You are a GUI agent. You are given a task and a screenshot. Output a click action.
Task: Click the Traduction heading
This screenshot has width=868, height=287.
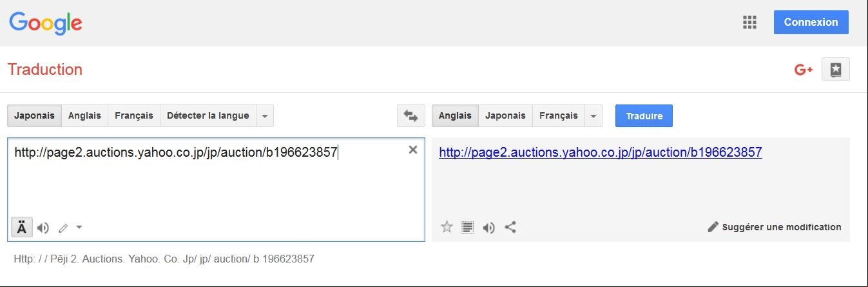(45, 69)
